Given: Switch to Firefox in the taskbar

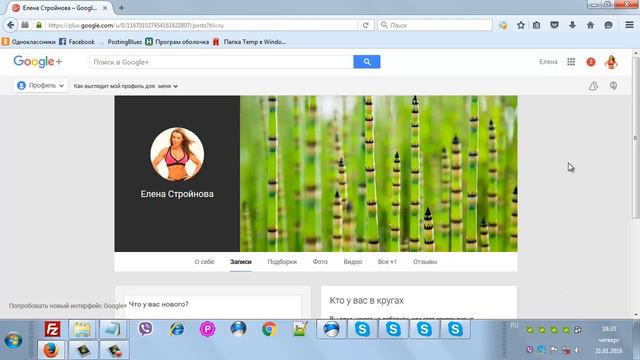Looking at the screenshot, I should point(51,350).
